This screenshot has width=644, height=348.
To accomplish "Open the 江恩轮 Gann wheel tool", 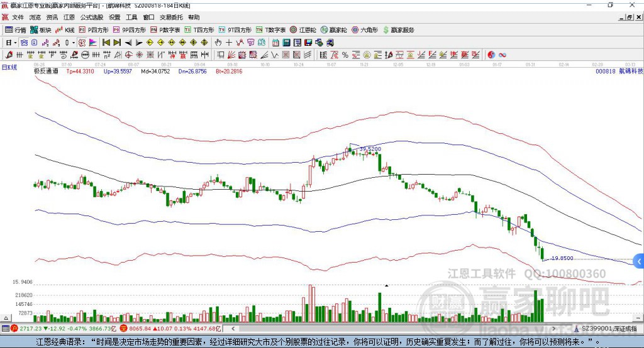I will [x=303, y=30].
